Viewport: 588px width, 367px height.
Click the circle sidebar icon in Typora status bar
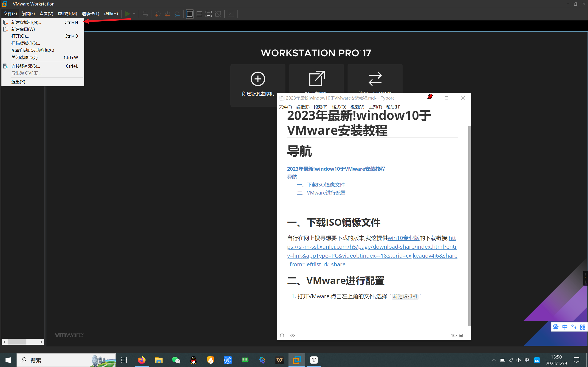point(282,335)
